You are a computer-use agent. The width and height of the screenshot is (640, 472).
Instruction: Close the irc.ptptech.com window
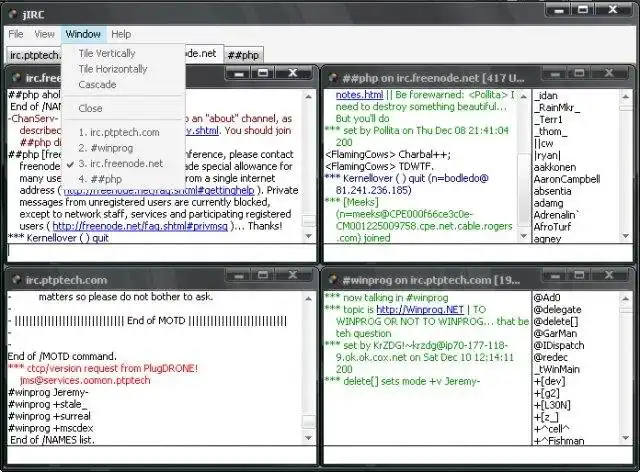(x=293, y=275)
